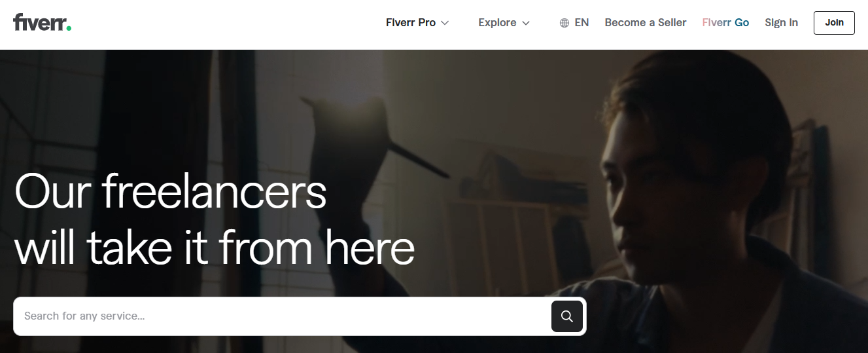
Task: Go to Fiverr Go
Action: 725,22
